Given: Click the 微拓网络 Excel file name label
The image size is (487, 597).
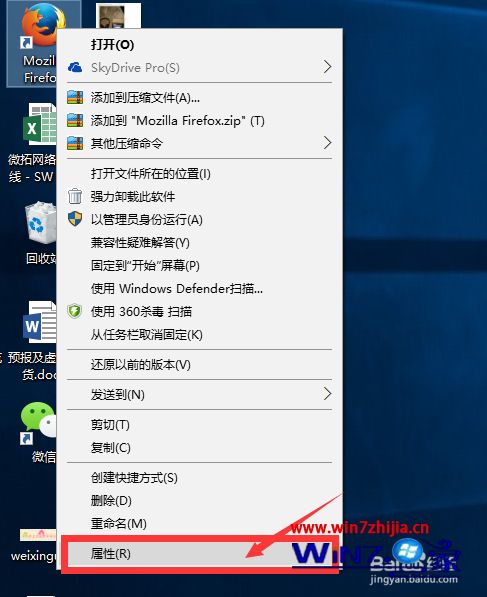Looking at the screenshot, I should tap(32, 168).
